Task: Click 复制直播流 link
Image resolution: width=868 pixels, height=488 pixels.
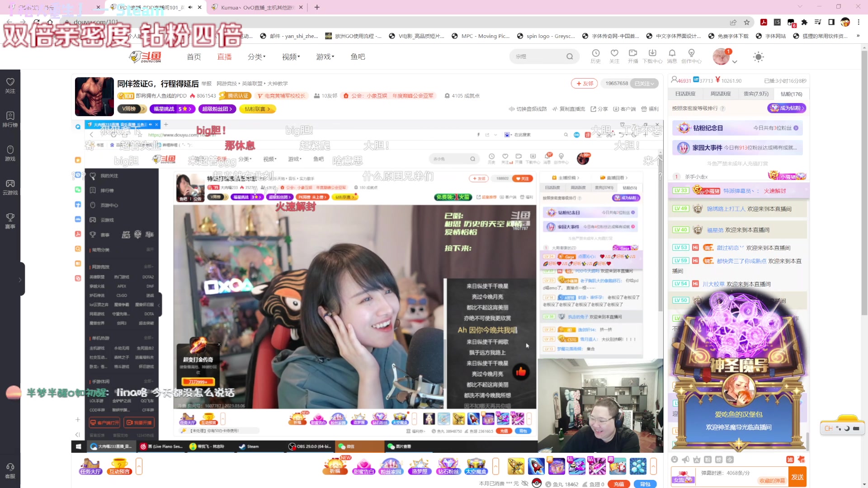Action: [x=569, y=109]
